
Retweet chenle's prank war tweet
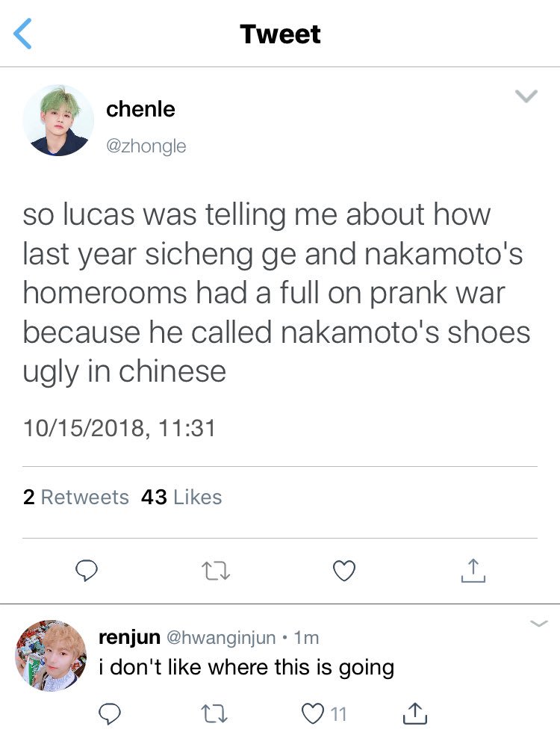[x=216, y=571]
